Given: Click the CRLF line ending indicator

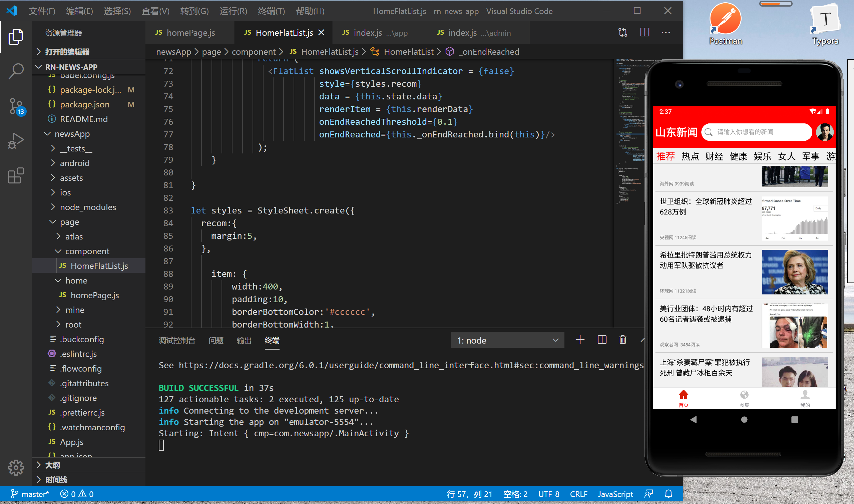Looking at the screenshot, I should (578, 494).
